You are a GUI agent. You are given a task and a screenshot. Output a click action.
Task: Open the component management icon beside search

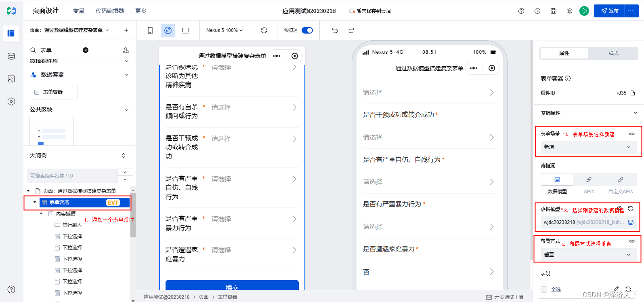coord(126,50)
